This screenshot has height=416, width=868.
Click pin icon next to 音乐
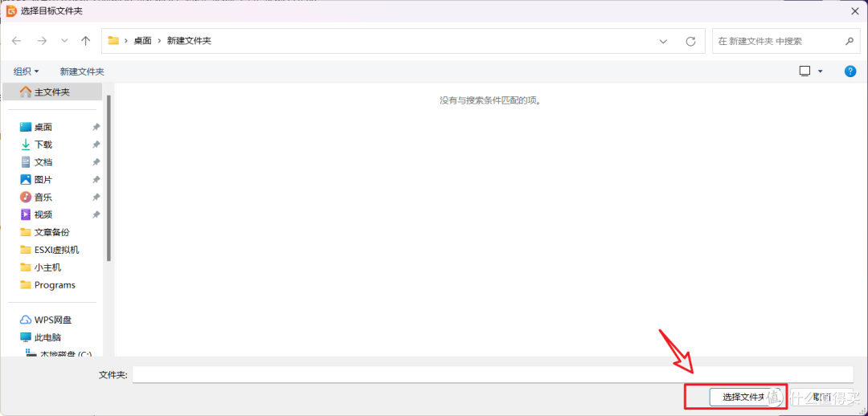point(96,197)
